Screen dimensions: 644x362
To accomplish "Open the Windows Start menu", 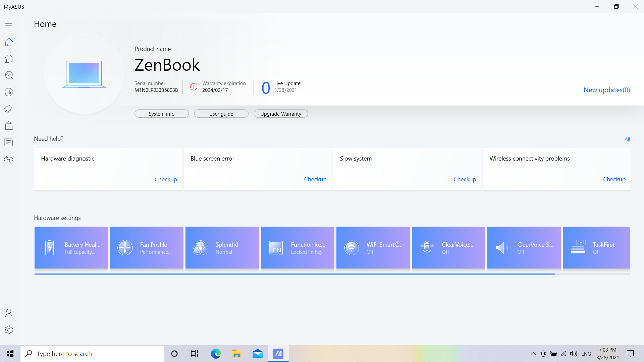I will pos(10,354).
